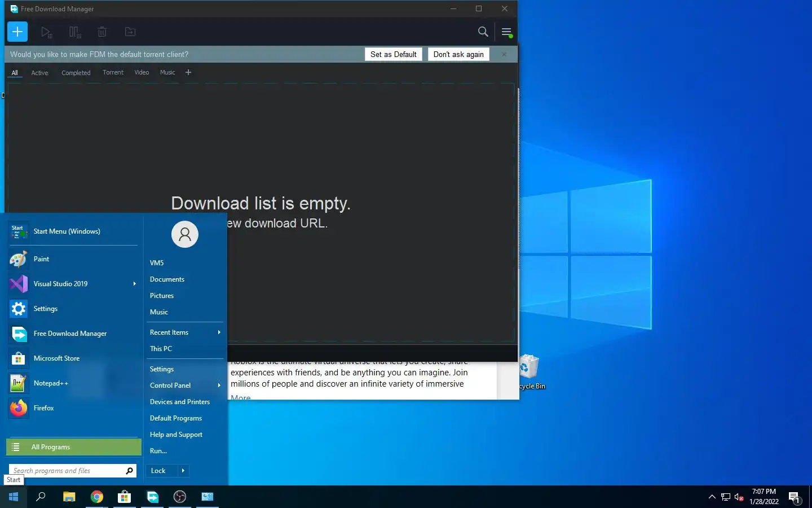Viewport: 812px width, 508px height.
Task: Open Microsoft Store from start menu
Action: (x=73, y=358)
